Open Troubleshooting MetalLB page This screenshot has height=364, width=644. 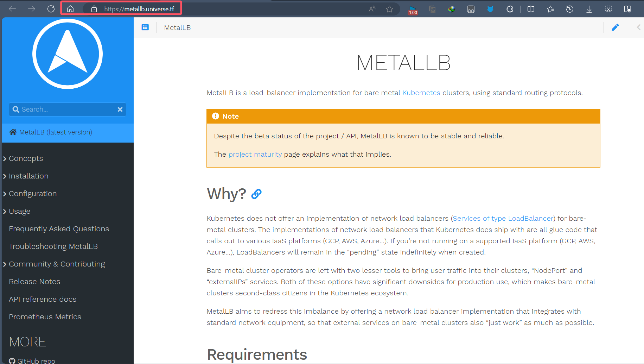53,246
